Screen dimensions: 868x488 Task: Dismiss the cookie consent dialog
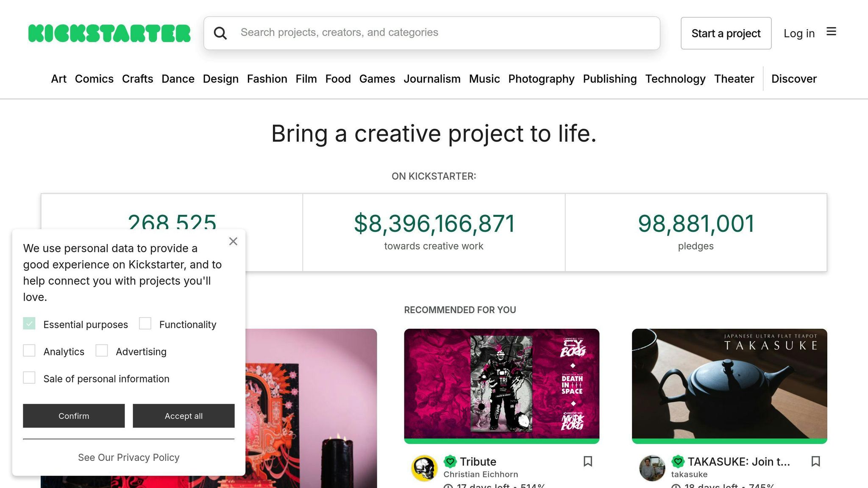[x=233, y=241]
